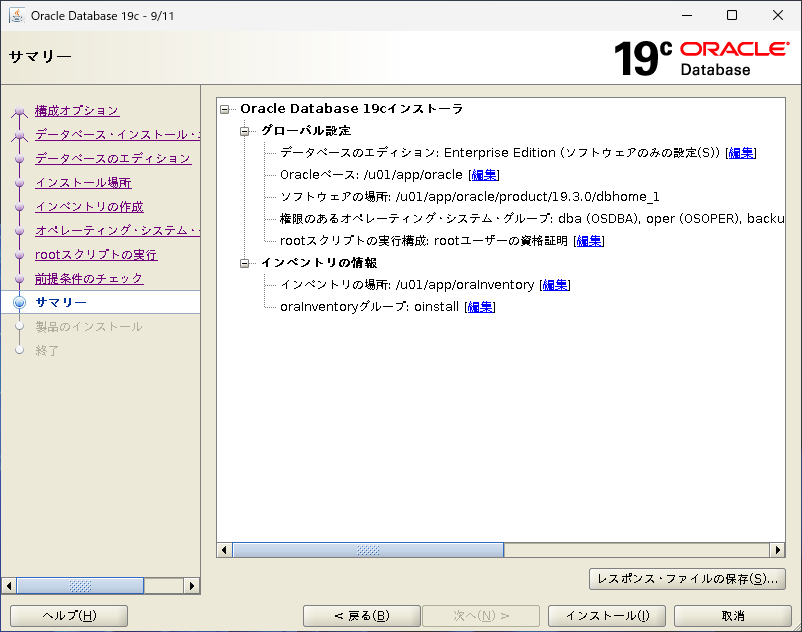Click the 戻る(B) back button

[x=362, y=616]
